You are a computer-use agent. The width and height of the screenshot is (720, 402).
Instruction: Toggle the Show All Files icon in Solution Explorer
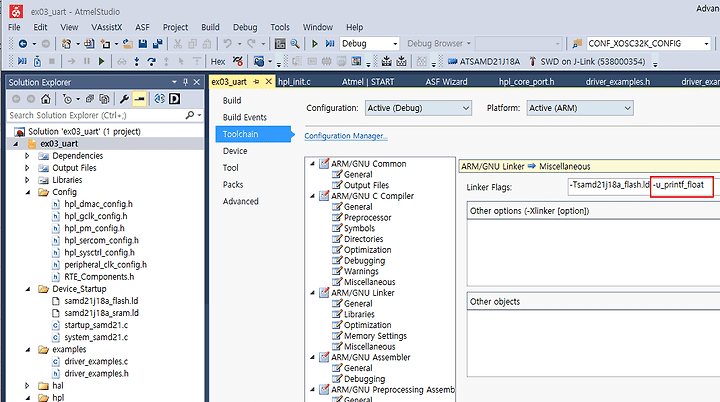104,99
